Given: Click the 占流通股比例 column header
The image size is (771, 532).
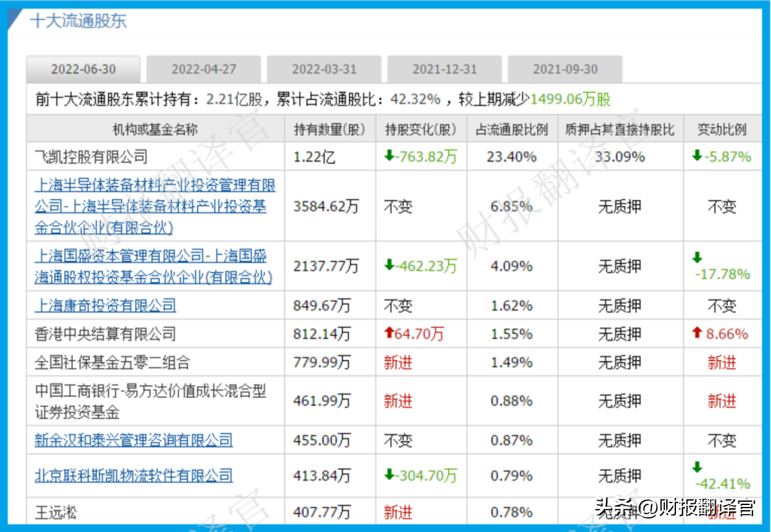Looking at the screenshot, I should pos(511,129).
